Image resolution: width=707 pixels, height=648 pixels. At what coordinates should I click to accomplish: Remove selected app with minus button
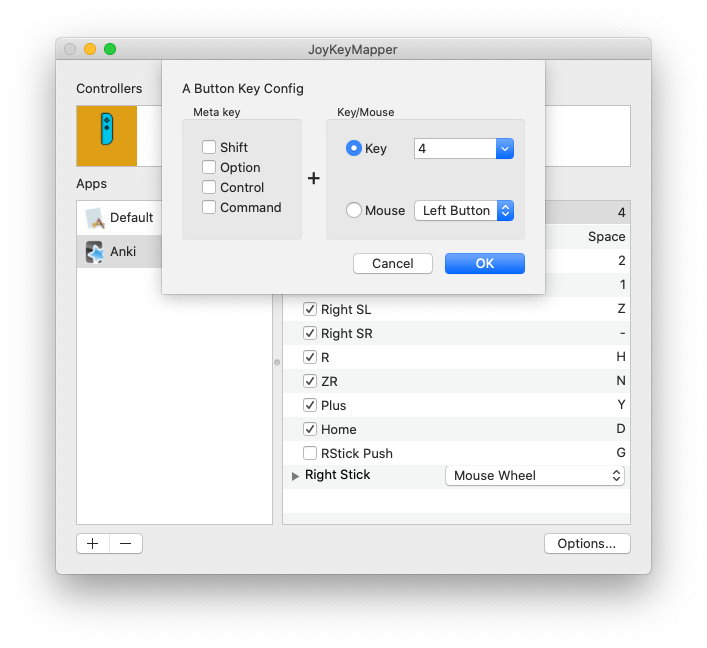click(x=126, y=543)
